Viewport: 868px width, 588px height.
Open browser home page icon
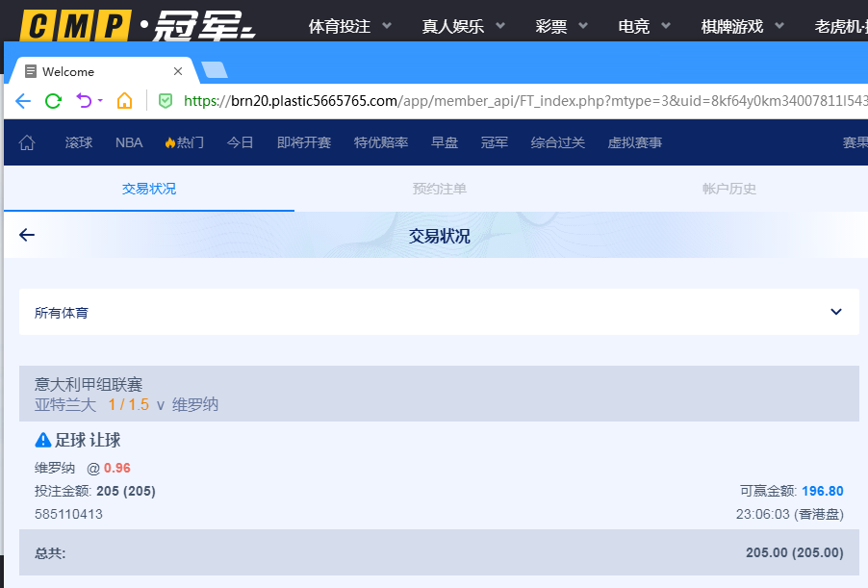click(x=123, y=101)
